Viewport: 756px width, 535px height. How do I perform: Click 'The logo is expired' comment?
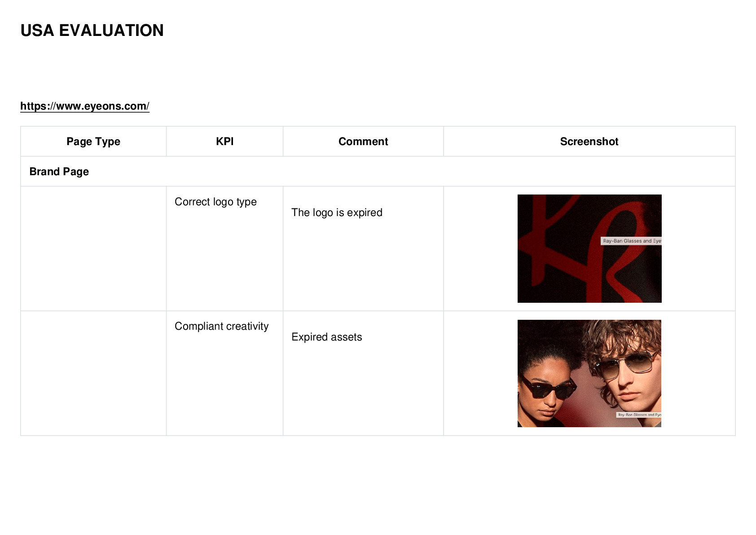[337, 212]
